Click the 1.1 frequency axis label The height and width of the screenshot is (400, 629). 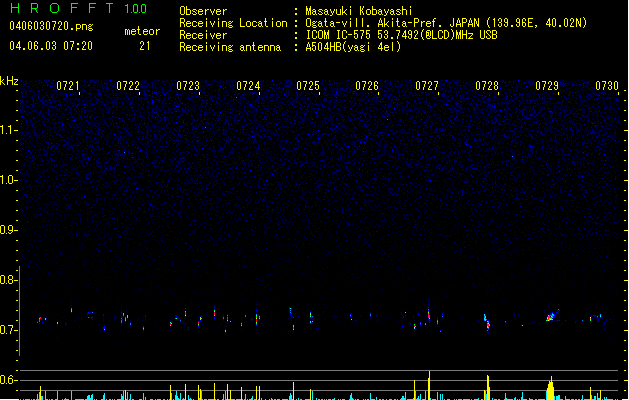click(8, 130)
